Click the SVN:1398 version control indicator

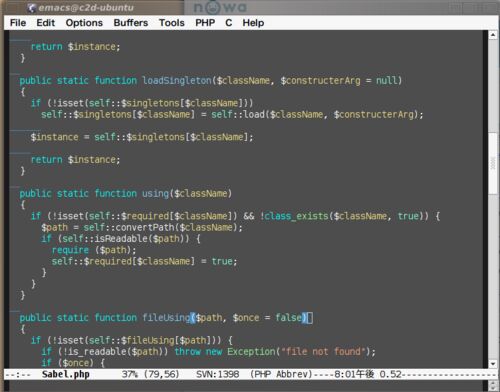tap(217, 374)
